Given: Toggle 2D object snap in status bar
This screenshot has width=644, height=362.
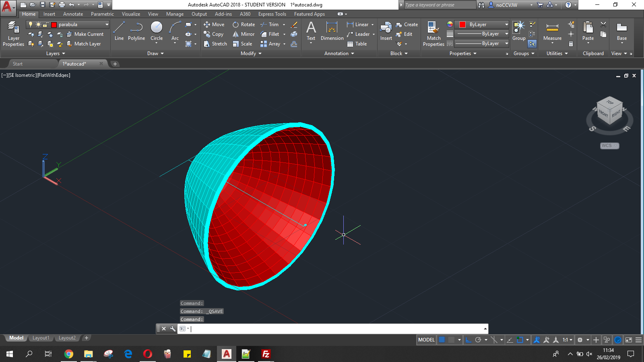Looking at the screenshot, I should click(x=520, y=340).
